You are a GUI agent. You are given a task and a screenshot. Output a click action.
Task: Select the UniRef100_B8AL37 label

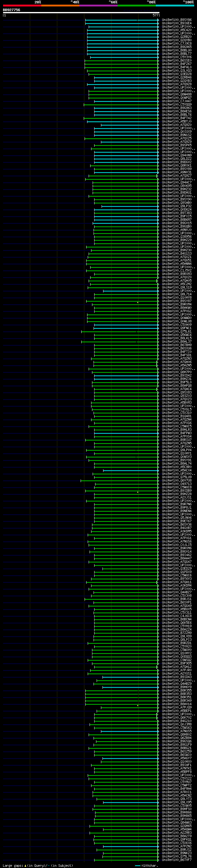(x=177, y=341)
